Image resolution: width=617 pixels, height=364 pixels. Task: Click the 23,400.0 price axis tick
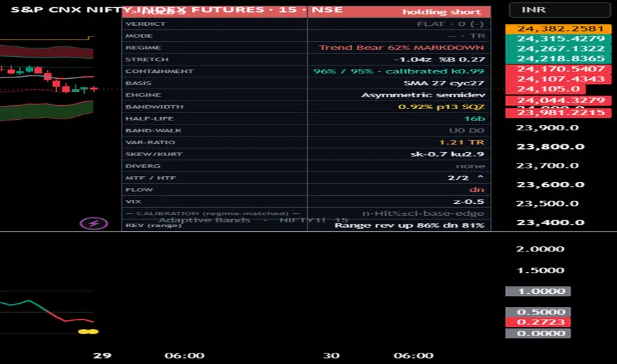(550, 222)
